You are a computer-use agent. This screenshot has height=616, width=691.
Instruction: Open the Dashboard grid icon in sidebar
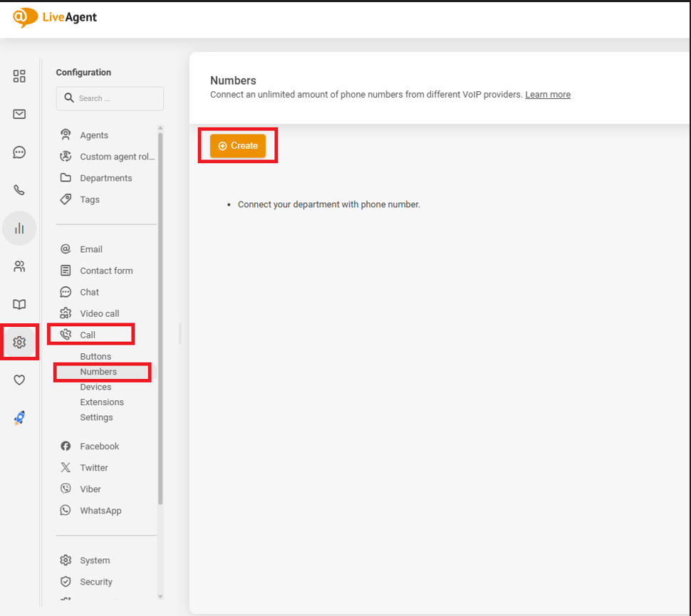click(19, 76)
